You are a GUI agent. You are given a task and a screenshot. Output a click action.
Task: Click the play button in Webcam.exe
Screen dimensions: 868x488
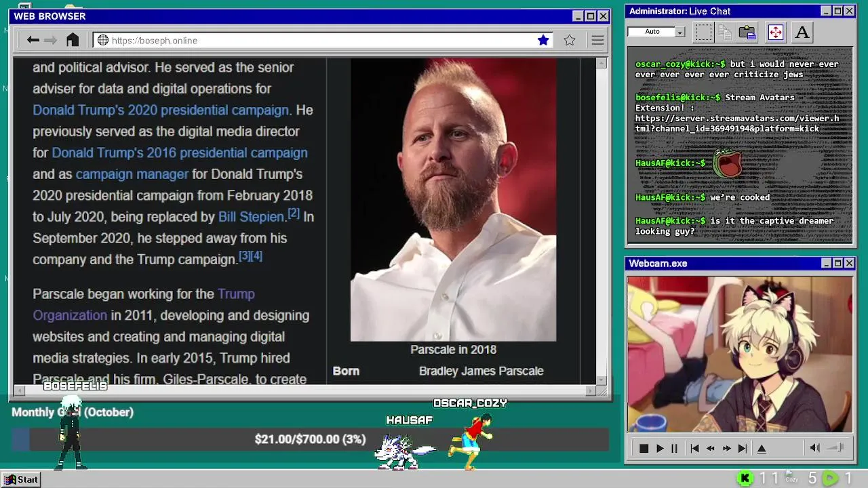click(x=659, y=448)
